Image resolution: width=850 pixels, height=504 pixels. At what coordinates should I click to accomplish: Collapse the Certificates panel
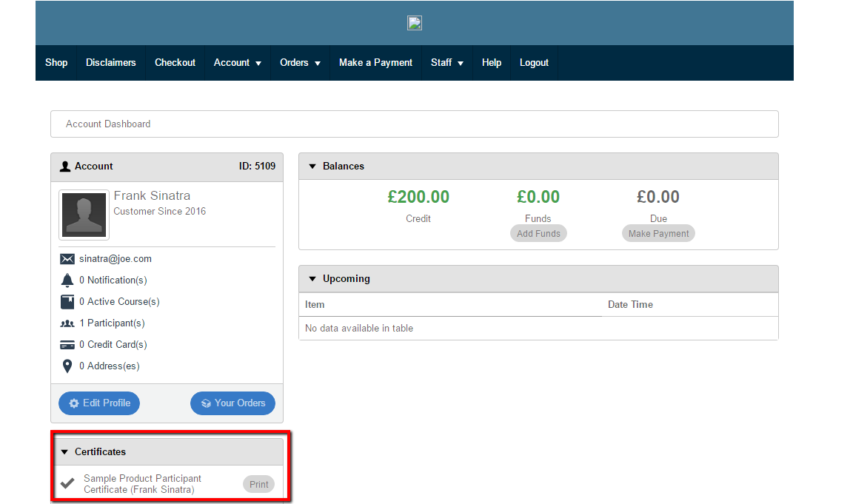(x=64, y=452)
